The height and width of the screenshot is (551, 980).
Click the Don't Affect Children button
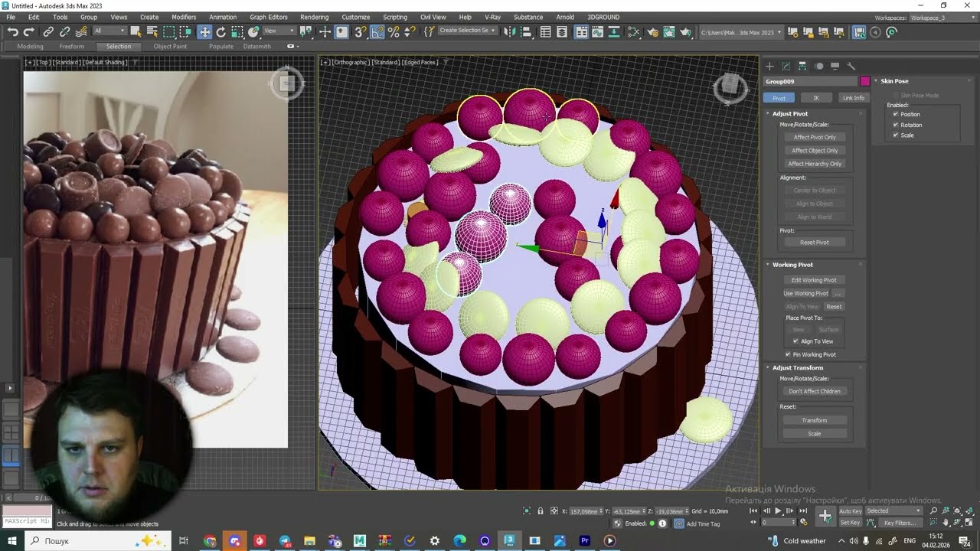(x=815, y=391)
